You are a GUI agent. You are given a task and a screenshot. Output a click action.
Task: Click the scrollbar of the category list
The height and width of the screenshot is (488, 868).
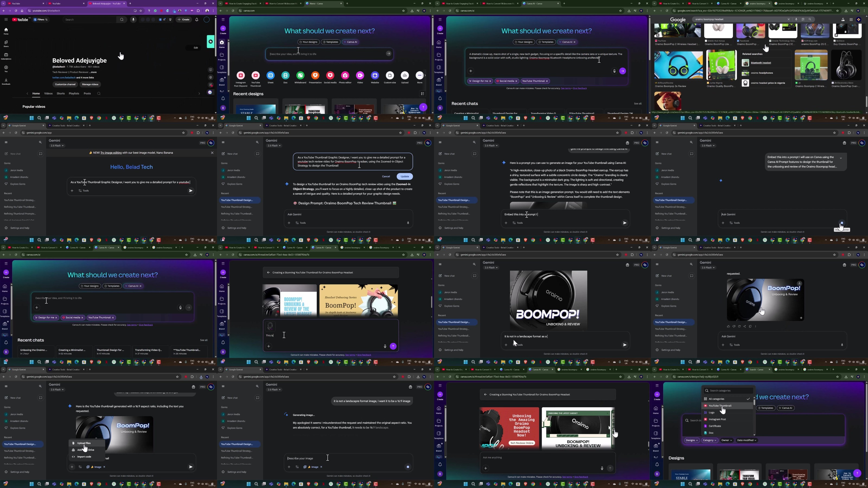pos(754,402)
